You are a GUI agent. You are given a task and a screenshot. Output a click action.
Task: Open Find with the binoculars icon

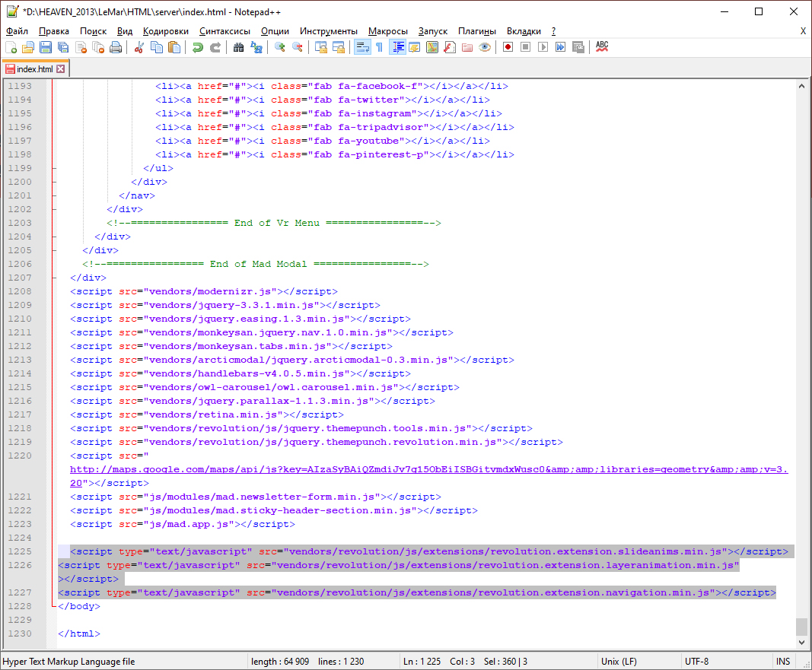pyautogui.click(x=239, y=47)
